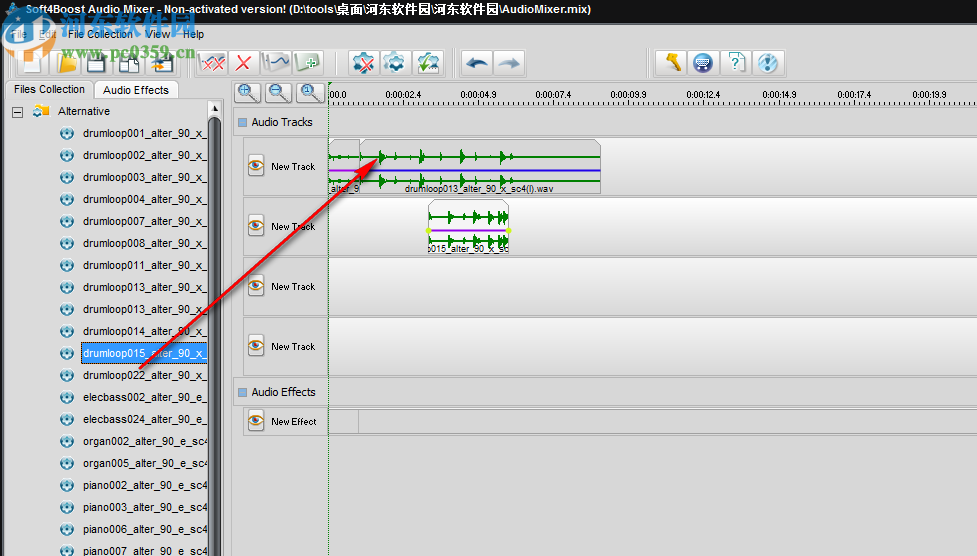Select drumloop002_alter_90_x_ file
Image resolution: width=977 pixels, height=556 pixels.
coord(144,155)
